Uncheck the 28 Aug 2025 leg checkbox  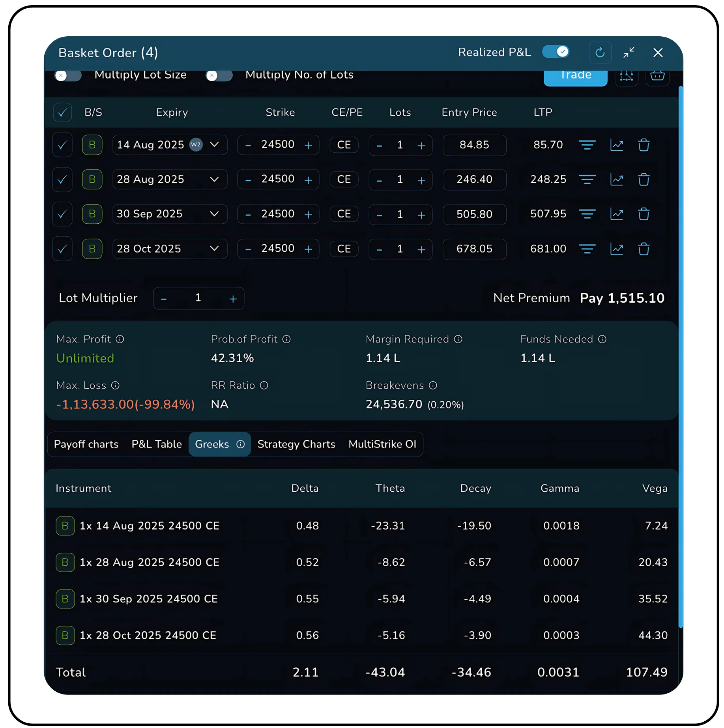pyautogui.click(x=62, y=180)
